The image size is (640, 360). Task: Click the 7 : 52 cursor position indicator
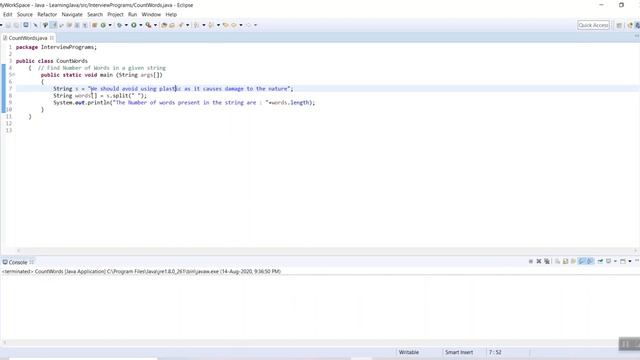pyautogui.click(x=495, y=352)
